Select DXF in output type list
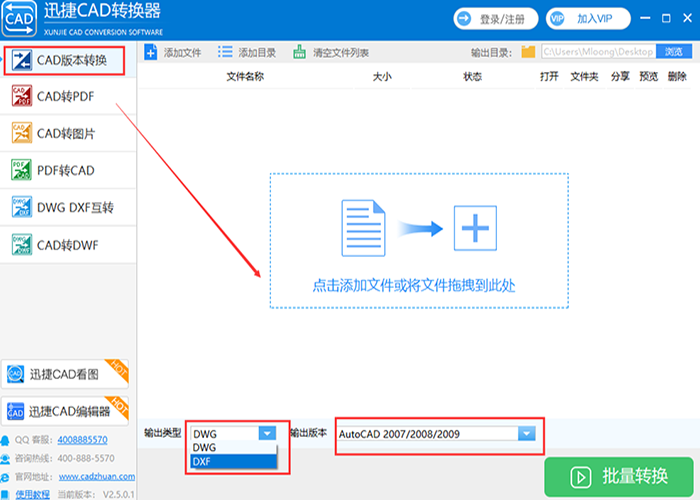Image resolution: width=700 pixels, height=500 pixels. [x=233, y=461]
